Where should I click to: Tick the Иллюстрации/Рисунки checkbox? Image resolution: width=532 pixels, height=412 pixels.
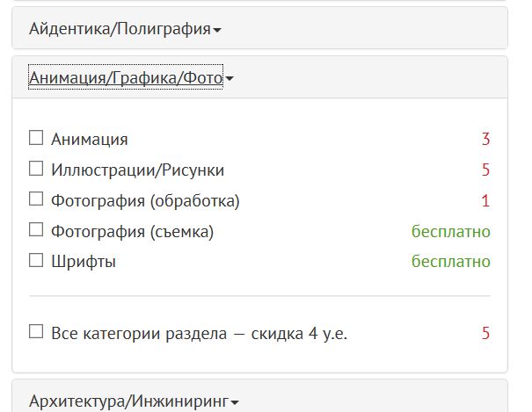click(36, 169)
